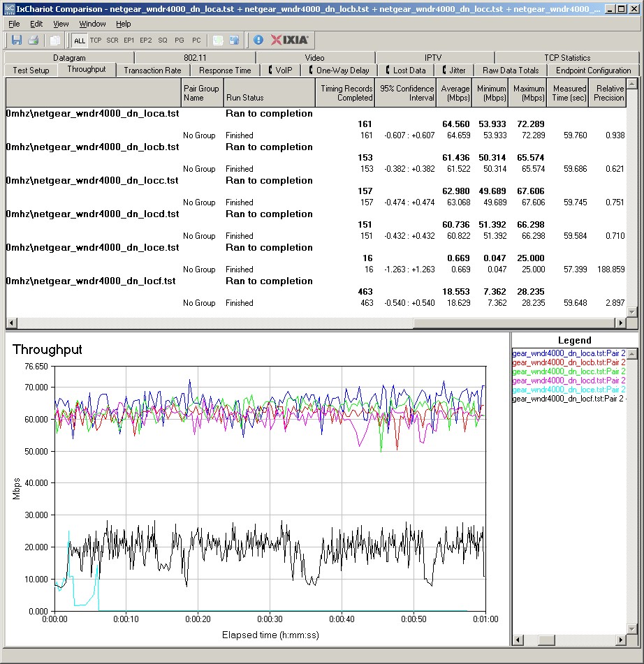Select the Throughput tab
Screen dimensions: 644x664
pos(87,69)
